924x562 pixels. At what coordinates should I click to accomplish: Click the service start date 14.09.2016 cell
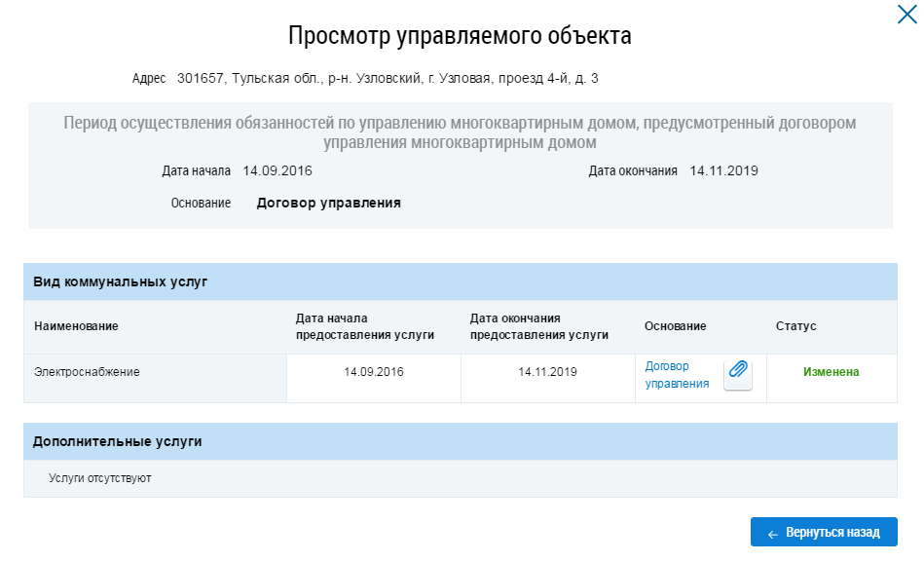[x=373, y=372]
